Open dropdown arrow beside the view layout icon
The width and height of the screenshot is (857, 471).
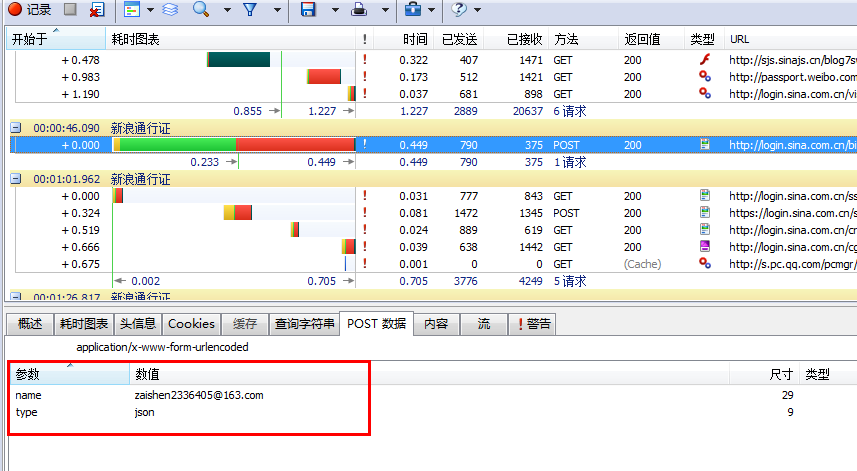(x=150, y=10)
